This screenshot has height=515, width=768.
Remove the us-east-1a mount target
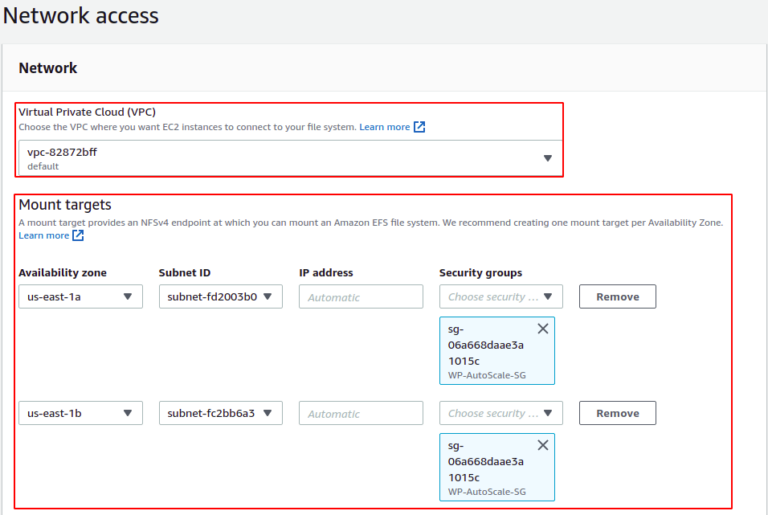tap(618, 296)
